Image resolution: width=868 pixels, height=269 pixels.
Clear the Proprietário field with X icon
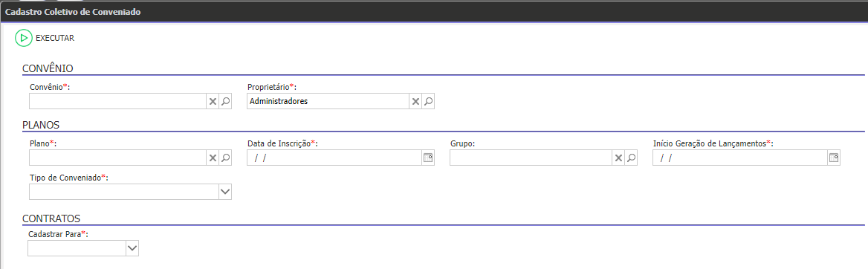[x=415, y=101]
